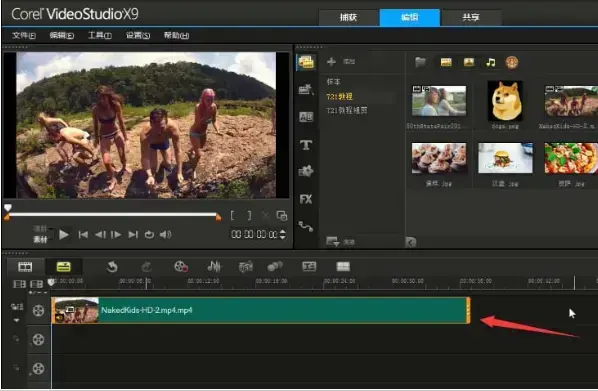598x391 pixels.
Task: Click the preview scrubber bar
Action: click(113, 215)
